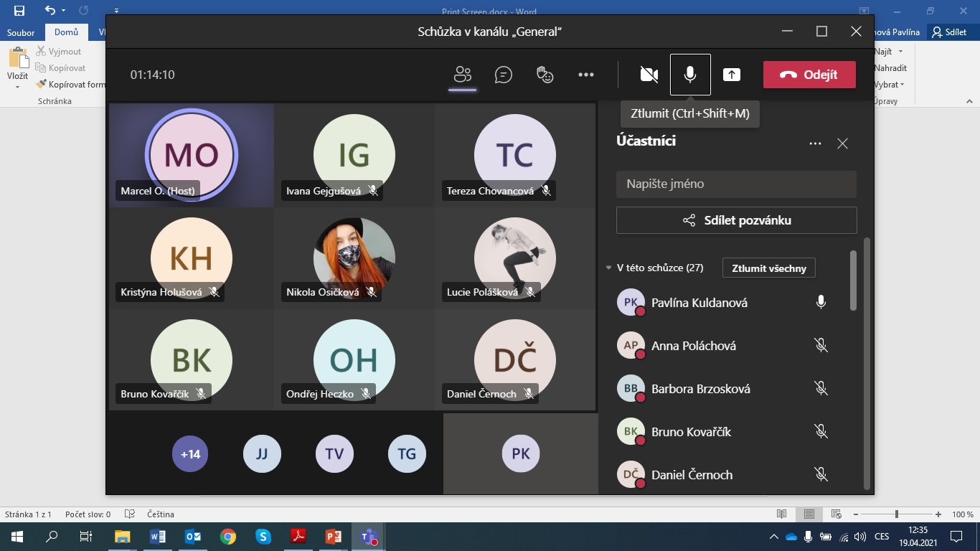The width and height of the screenshot is (980, 551).
Task: Click the JJ participant avatar
Action: click(x=262, y=454)
